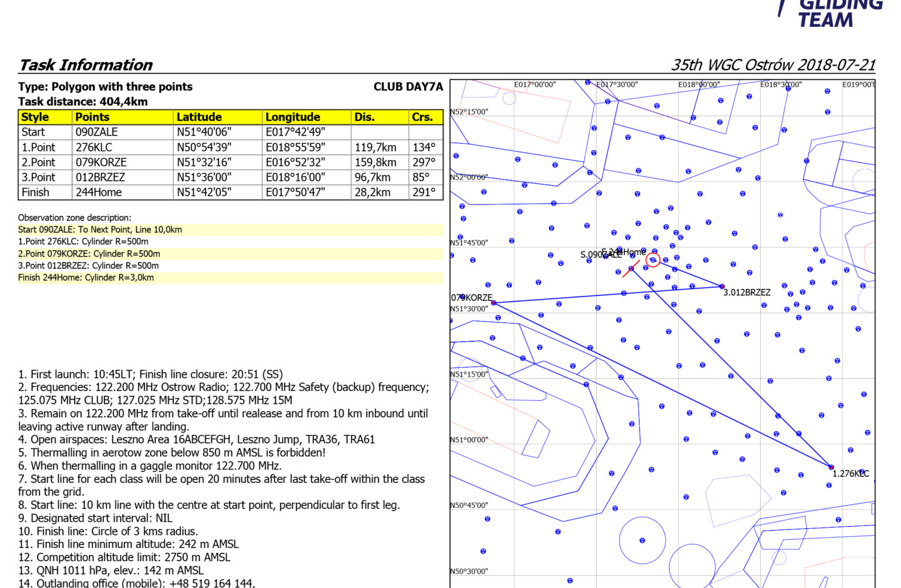Click the 079KORZE turnpoint marker on map

click(494, 303)
